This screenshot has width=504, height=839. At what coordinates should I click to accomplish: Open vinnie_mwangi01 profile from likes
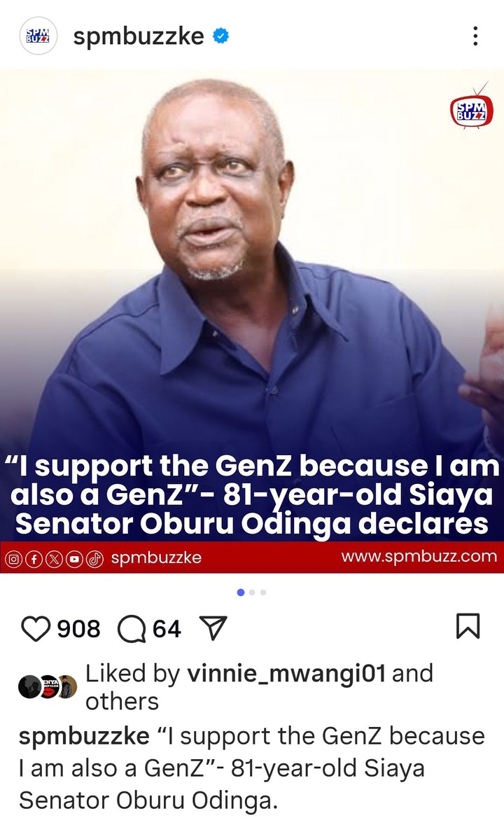[x=286, y=674]
